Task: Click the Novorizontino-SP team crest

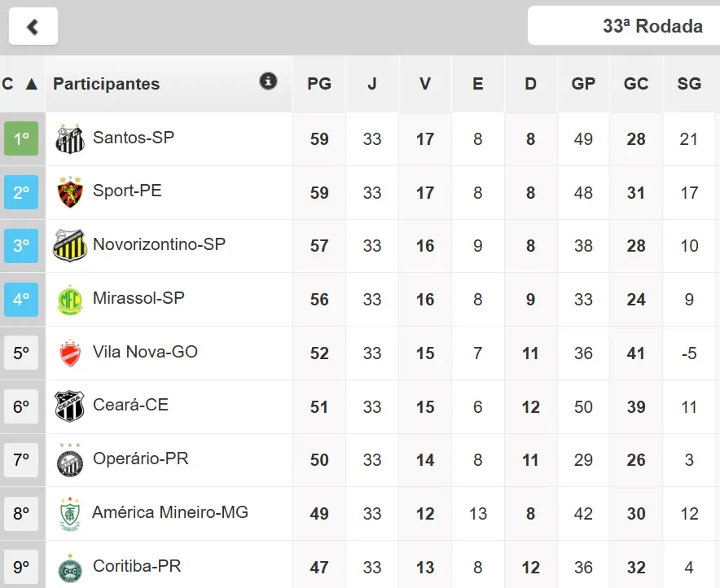Action: [x=70, y=246]
